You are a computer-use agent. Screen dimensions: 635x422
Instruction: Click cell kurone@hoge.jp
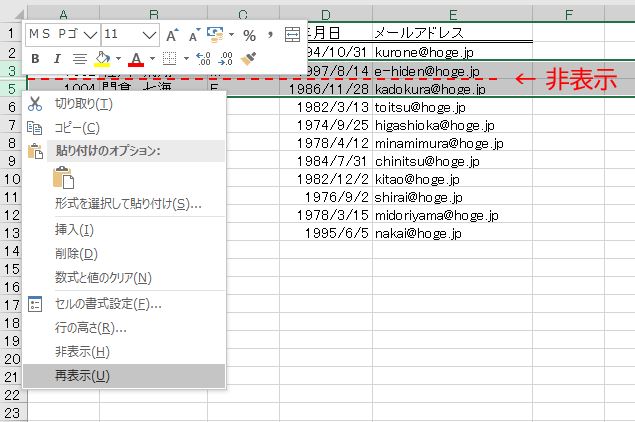coord(452,52)
